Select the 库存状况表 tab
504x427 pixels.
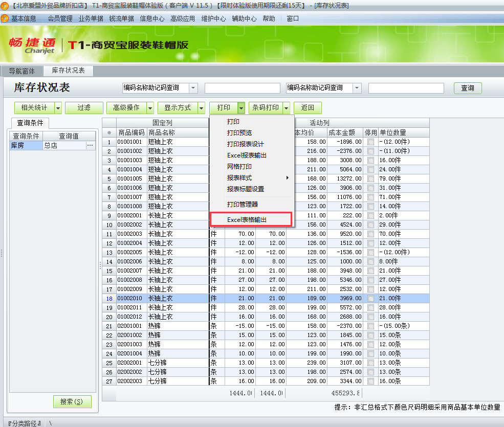68,71
